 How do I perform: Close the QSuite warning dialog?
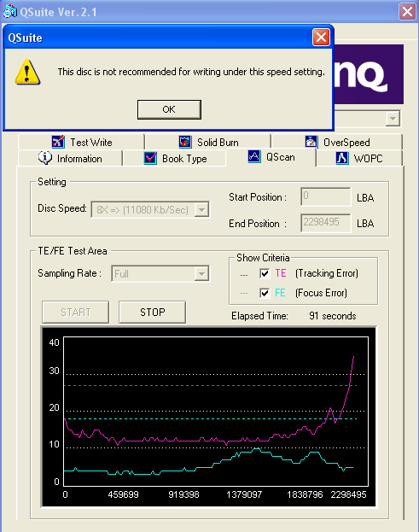click(x=321, y=38)
